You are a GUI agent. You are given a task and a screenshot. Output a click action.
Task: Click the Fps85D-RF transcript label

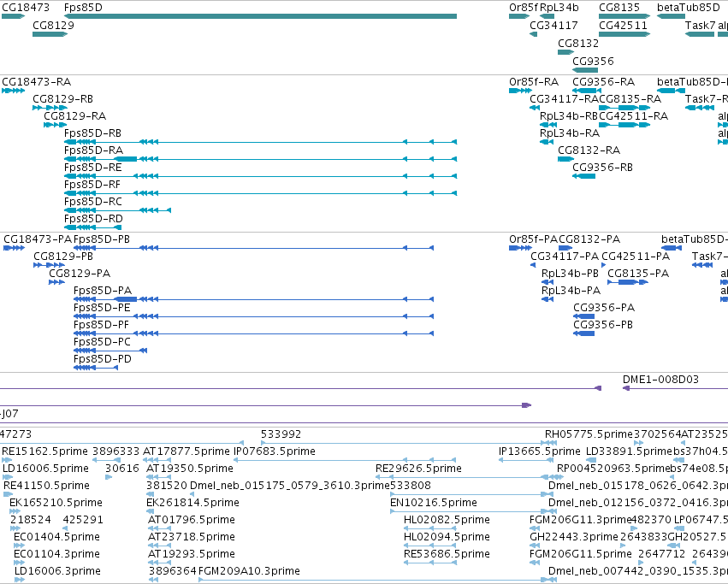click(x=92, y=185)
